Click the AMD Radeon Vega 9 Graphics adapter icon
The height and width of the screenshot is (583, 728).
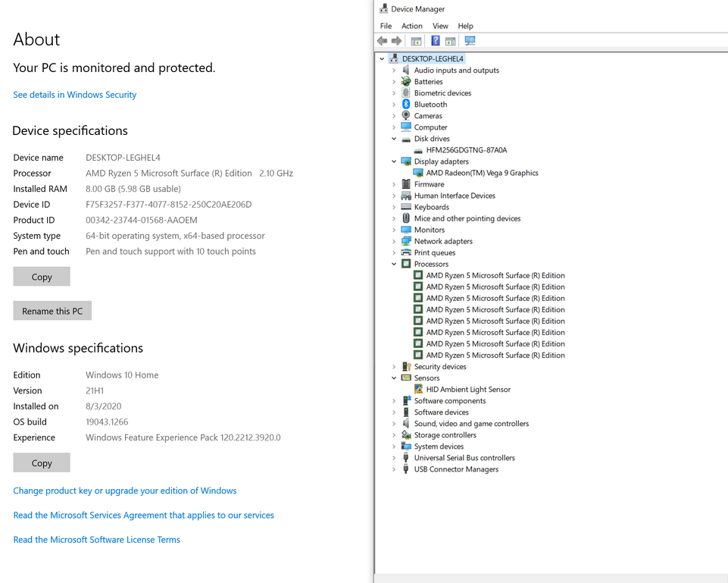click(x=418, y=172)
